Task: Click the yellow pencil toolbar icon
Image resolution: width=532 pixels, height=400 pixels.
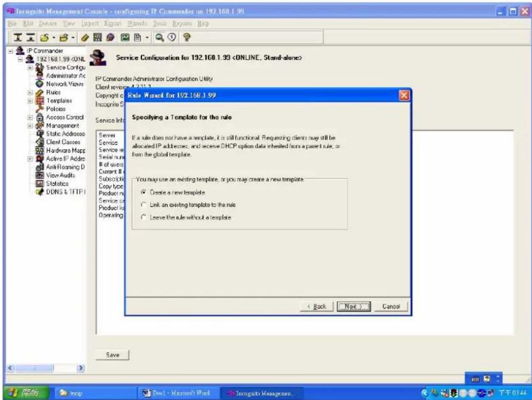Action: point(85,38)
